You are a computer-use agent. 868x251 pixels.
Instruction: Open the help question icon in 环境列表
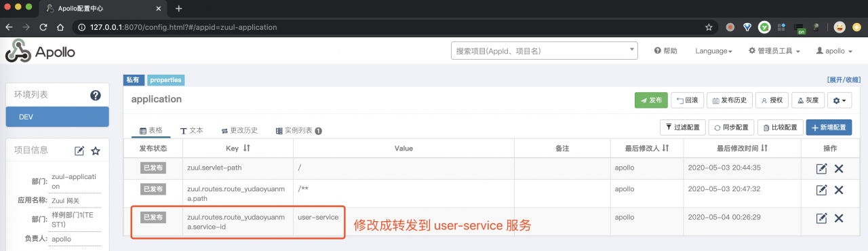pos(96,96)
